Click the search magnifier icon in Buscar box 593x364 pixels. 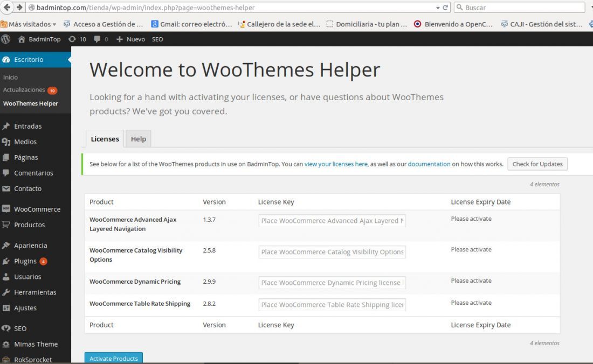(x=459, y=8)
